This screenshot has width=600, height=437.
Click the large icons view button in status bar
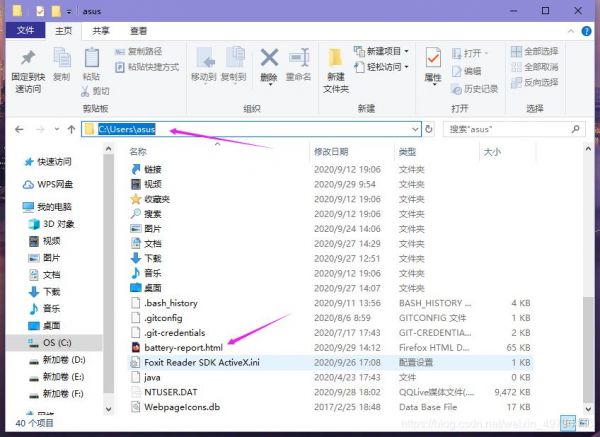click(x=584, y=423)
